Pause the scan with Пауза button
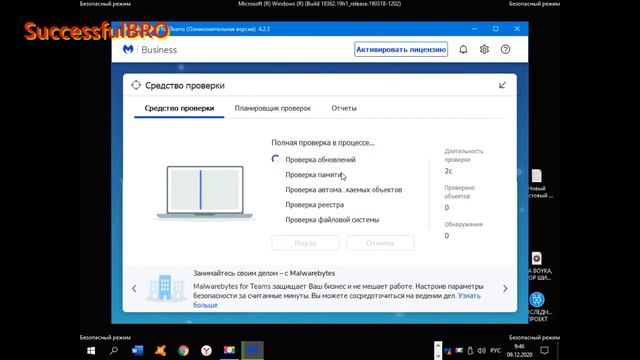The image size is (640, 360). point(305,243)
